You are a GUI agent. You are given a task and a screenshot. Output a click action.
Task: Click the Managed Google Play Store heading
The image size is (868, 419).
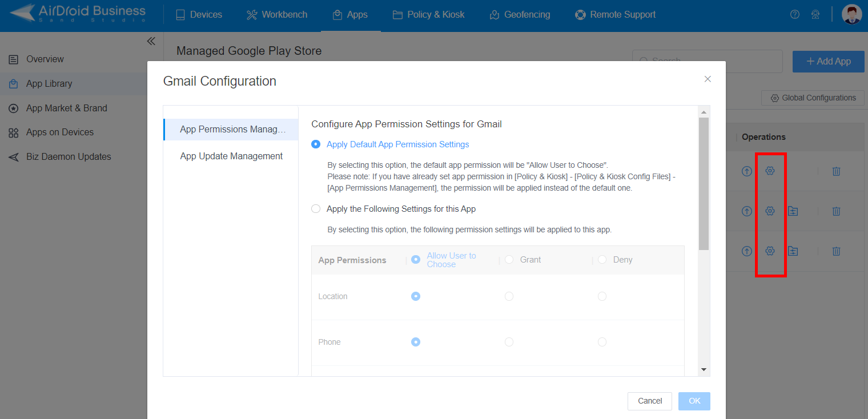click(x=249, y=51)
